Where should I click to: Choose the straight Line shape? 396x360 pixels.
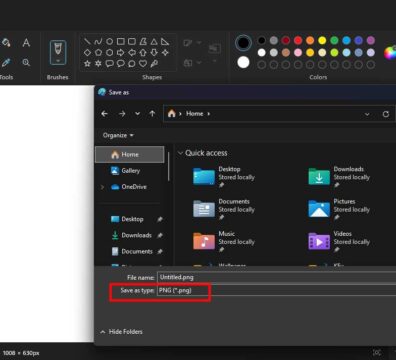(x=87, y=42)
